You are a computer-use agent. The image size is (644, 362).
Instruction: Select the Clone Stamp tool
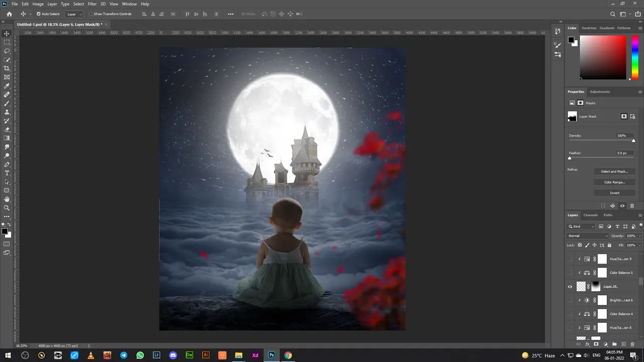coord(7,112)
